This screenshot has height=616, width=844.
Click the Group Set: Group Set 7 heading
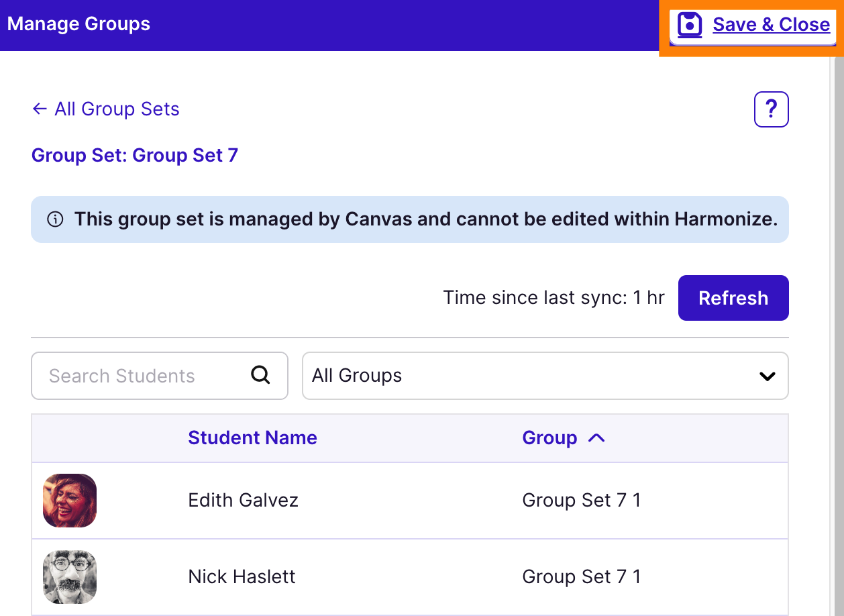[135, 156]
